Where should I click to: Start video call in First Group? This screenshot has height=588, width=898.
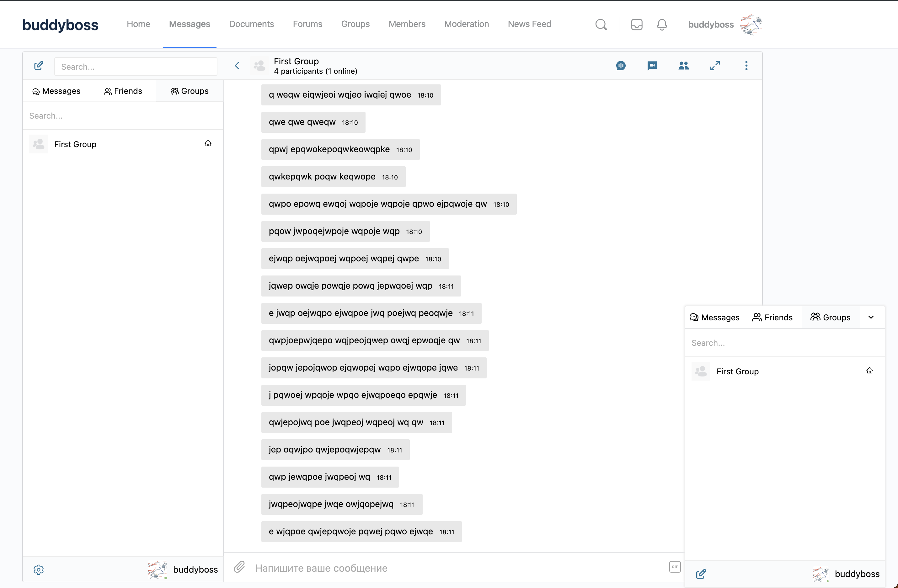point(652,66)
